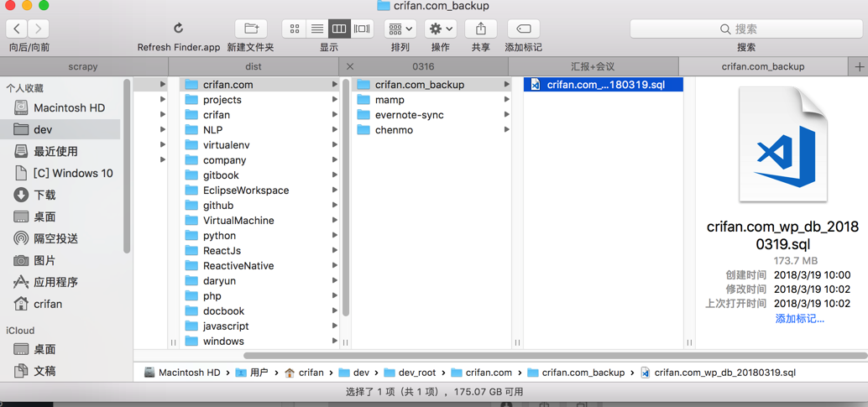Screen dimensions: 868x407
Task: Open crifan home in the sidebar
Action: coord(60,304)
